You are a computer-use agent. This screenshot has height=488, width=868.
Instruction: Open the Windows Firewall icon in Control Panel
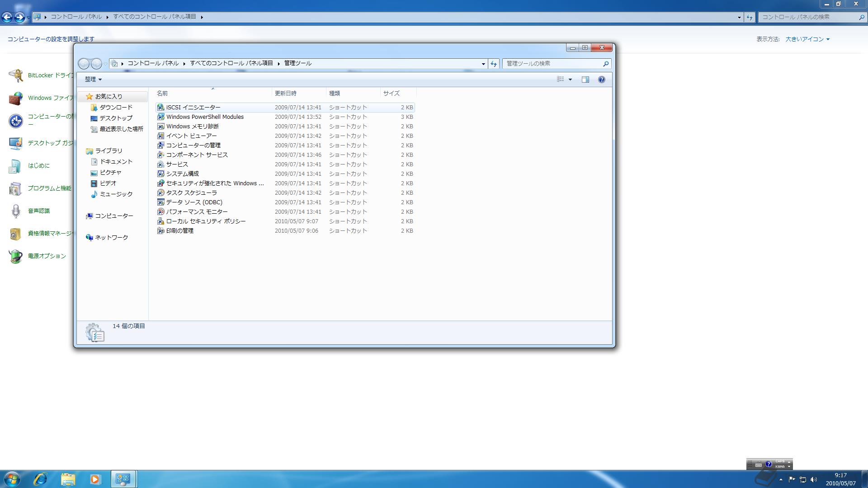pyautogui.click(x=16, y=98)
